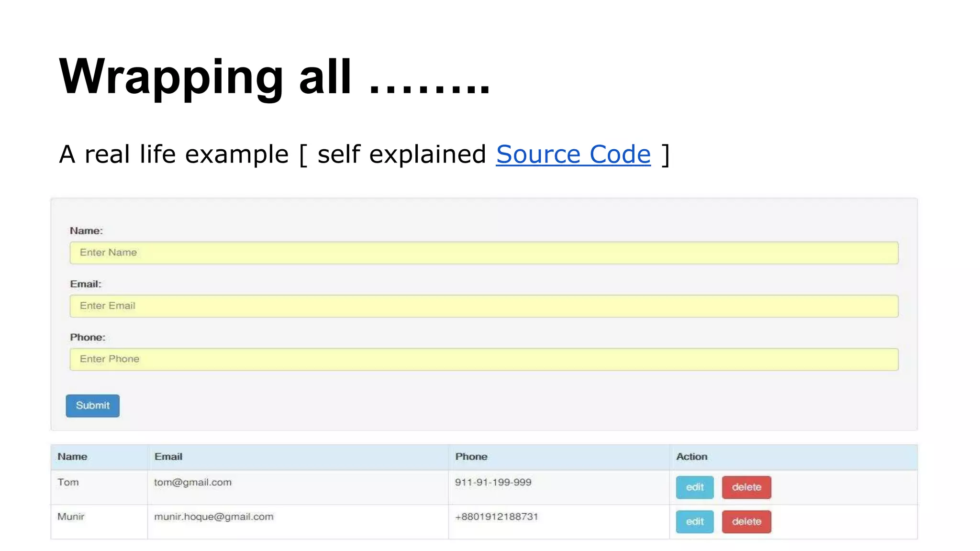The width and height of the screenshot is (980, 551).
Task: Open the Source Code link
Action: (573, 154)
